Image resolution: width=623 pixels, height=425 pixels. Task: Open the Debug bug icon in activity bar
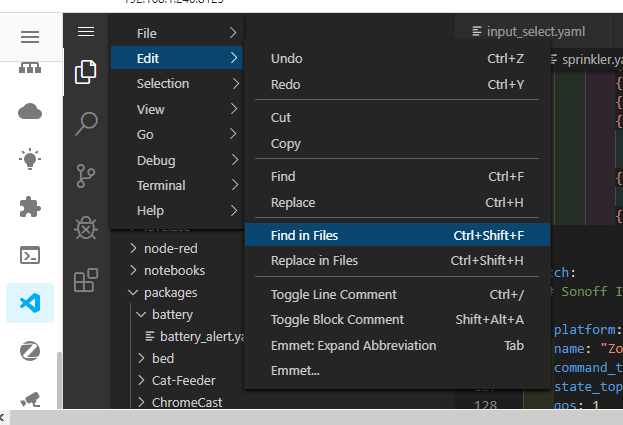[x=87, y=228]
